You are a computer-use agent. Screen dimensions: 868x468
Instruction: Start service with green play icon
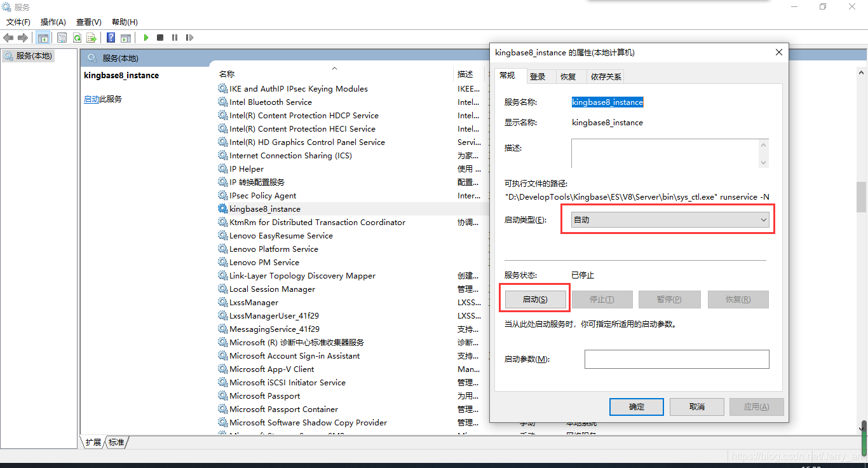point(146,38)
